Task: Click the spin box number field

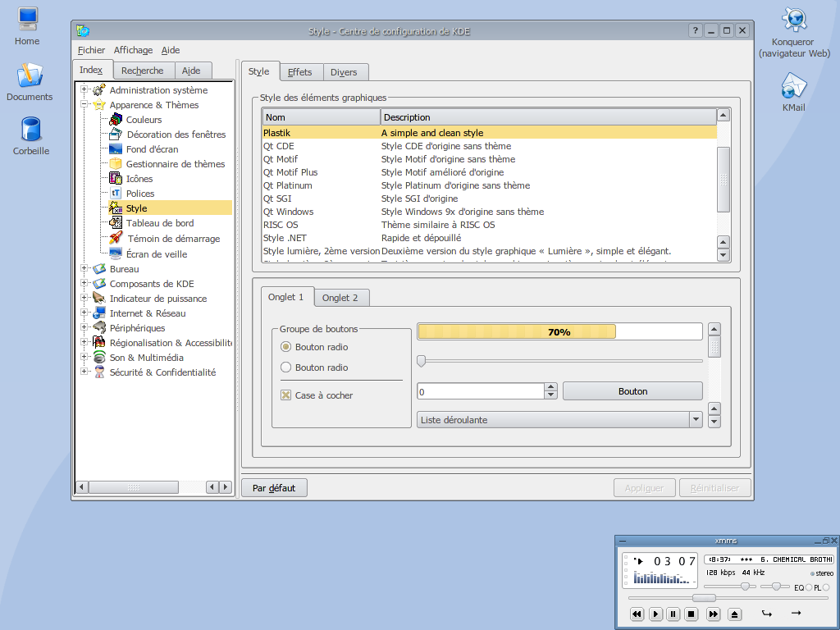Action: (x=481, y=391)
